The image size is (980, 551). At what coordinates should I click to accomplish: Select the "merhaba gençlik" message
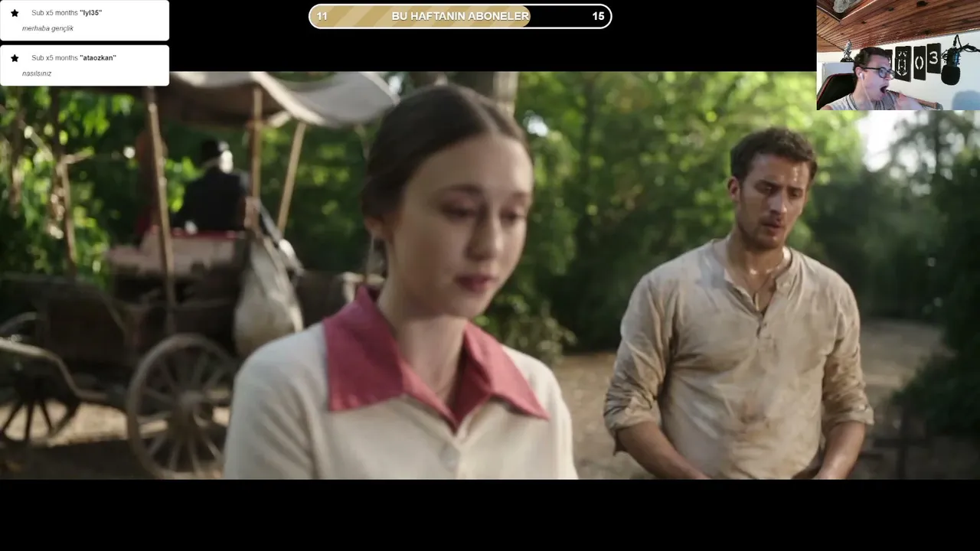(x=47, y=28)
